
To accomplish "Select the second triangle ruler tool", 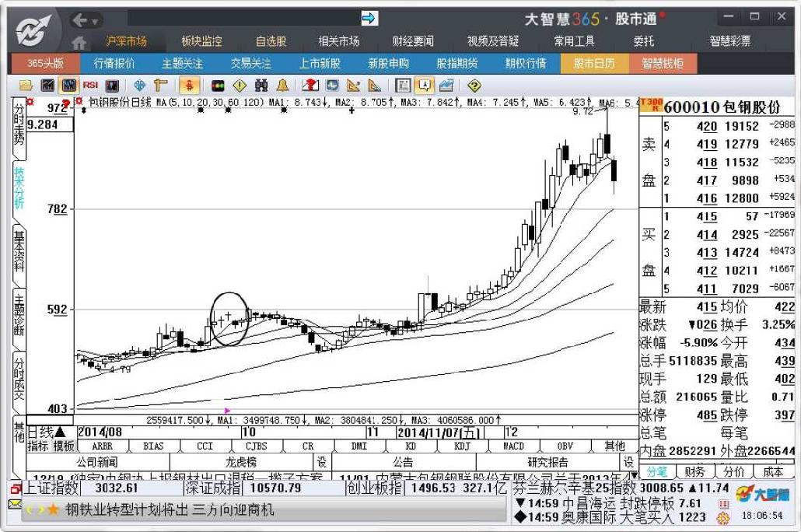I will click(x=374, y=86).
